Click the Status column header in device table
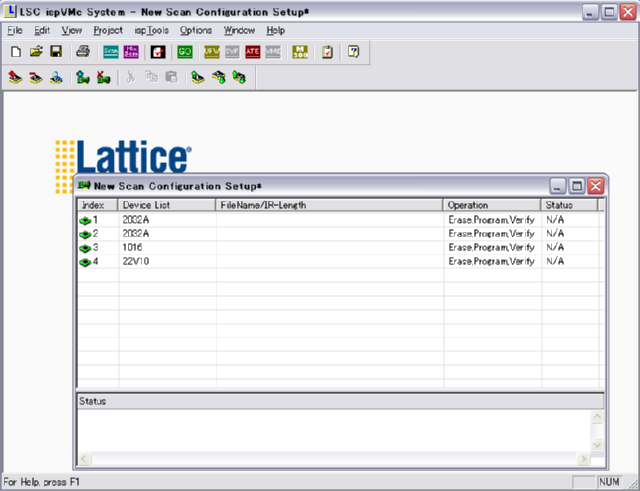 (x=570, y=205)
